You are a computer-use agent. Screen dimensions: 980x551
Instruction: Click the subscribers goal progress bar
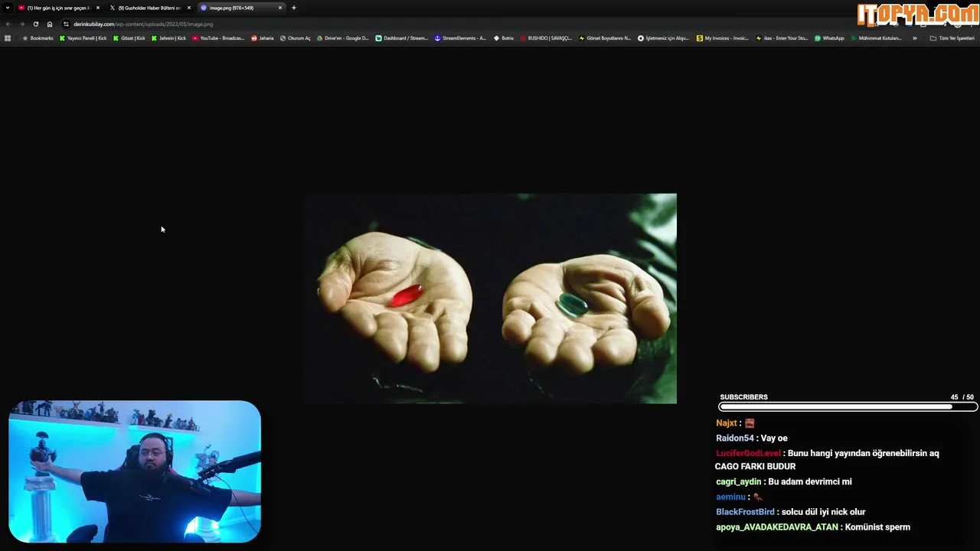(x=848, y=407)
